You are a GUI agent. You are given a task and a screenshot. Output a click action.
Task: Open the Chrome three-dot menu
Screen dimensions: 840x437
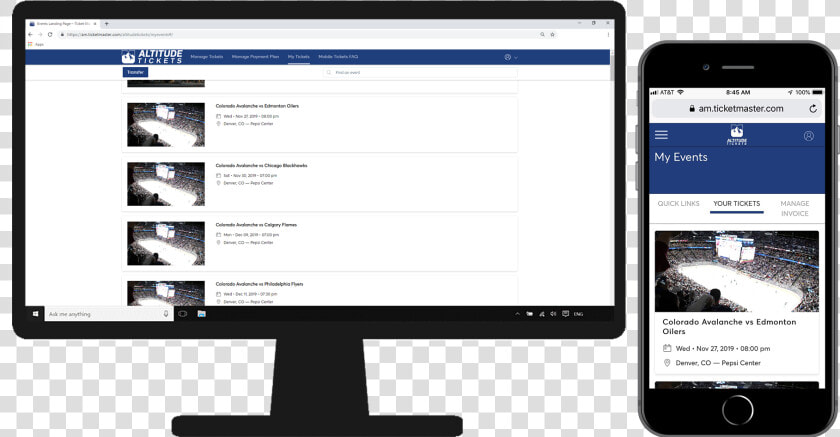click(x=608, y=34)
